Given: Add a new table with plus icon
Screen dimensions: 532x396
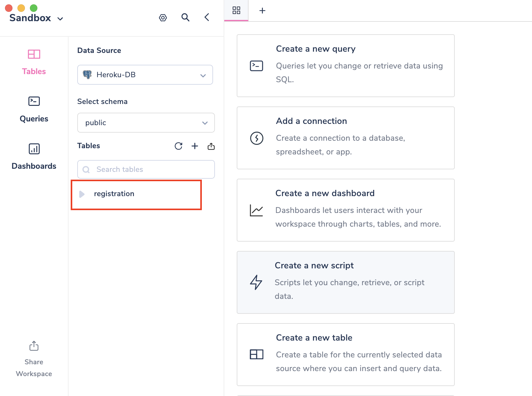Looking at the screenshot, I should pos(195,146).
